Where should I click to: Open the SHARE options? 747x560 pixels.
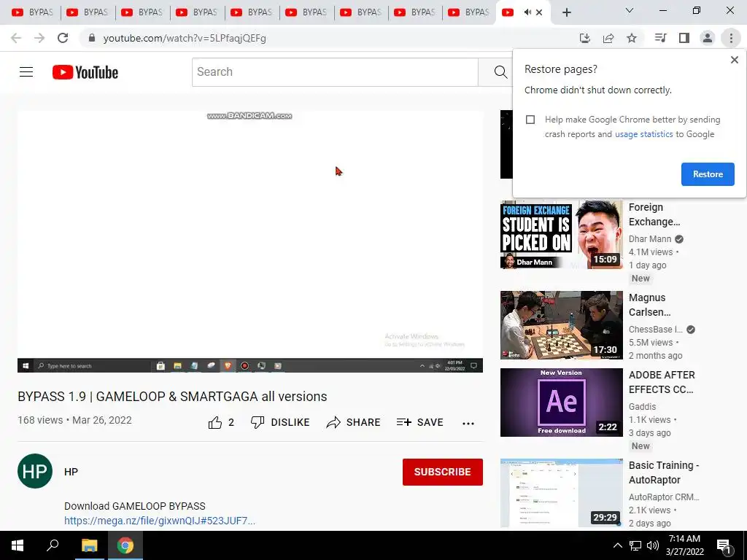point(353,422)
